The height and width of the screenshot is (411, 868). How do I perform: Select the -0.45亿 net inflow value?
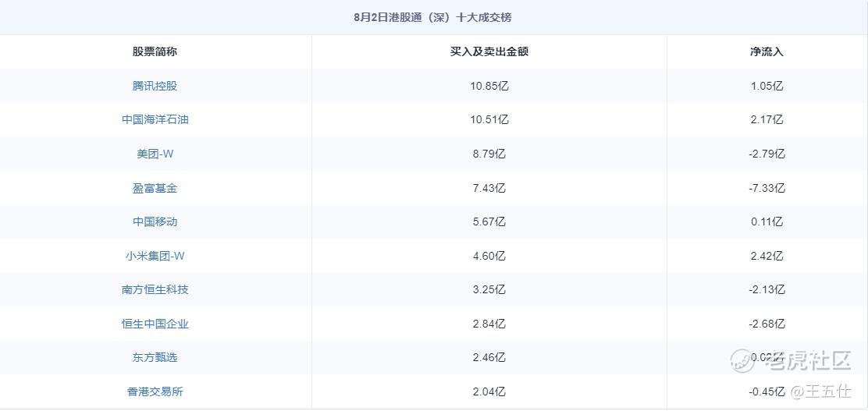coord(767,392)
